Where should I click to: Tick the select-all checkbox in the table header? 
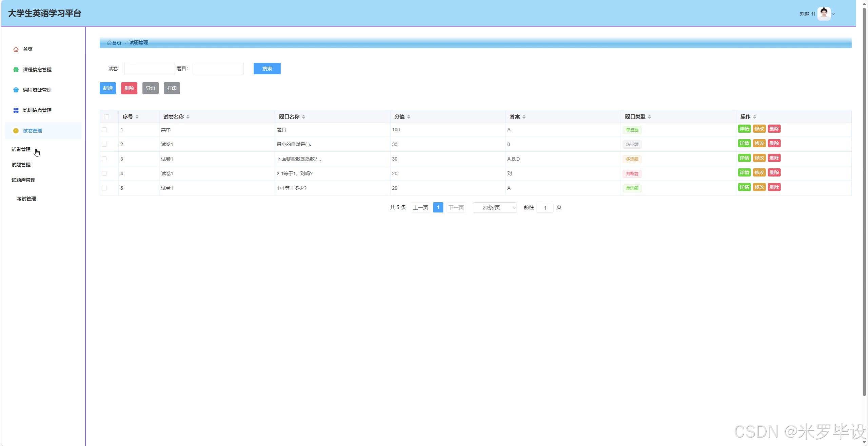pos(106,117)
